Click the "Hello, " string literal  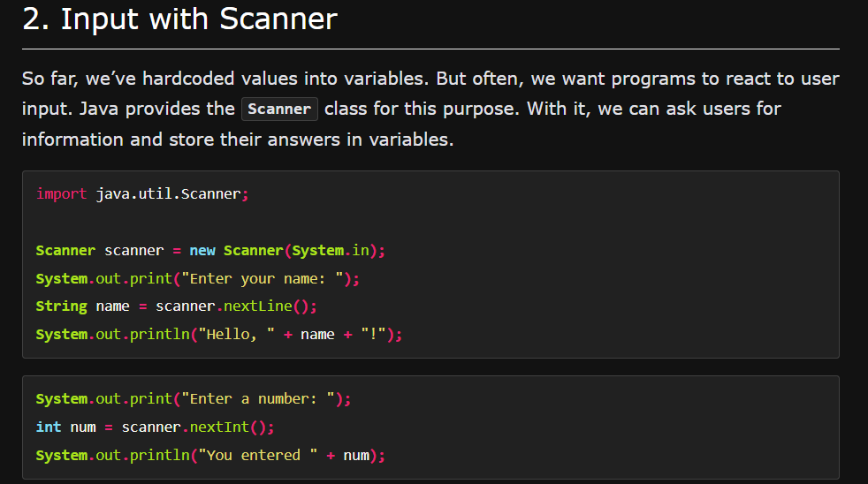pyautogui.click(x=237, y=335)
